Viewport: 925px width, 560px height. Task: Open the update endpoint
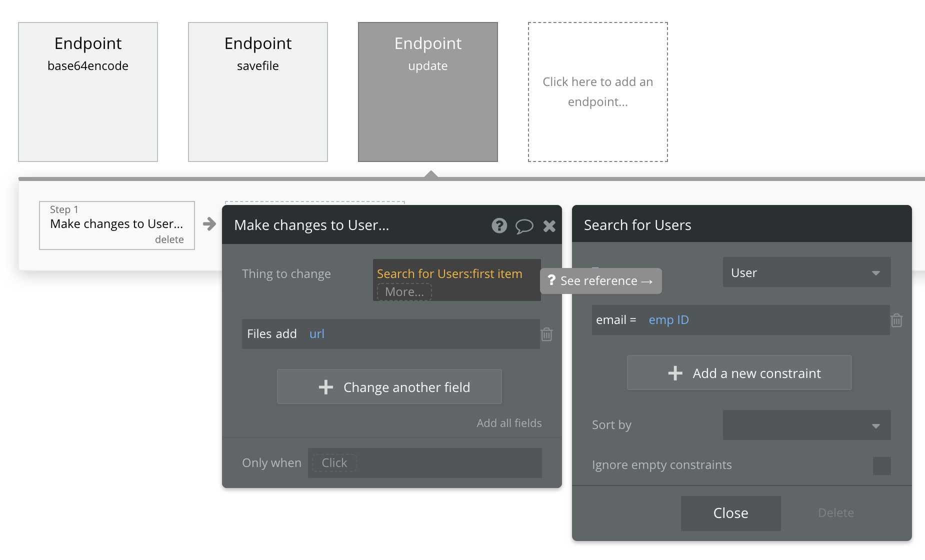tap(428, 92)
